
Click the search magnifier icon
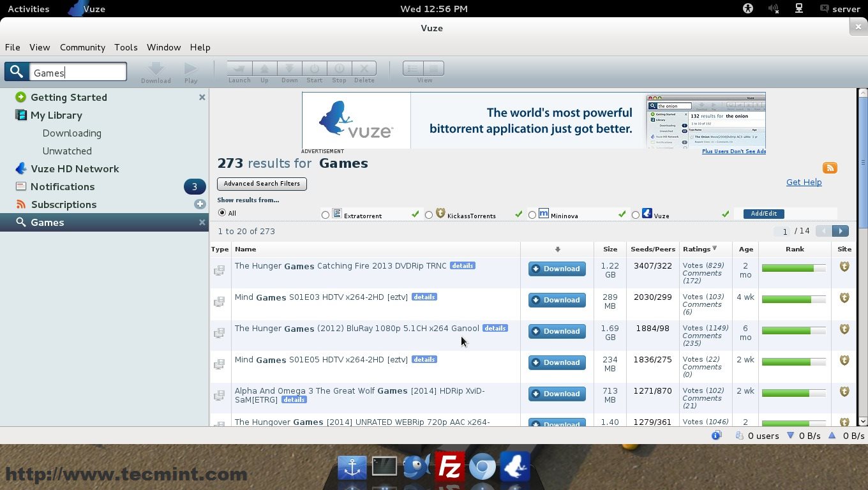[x=17, y=72]
